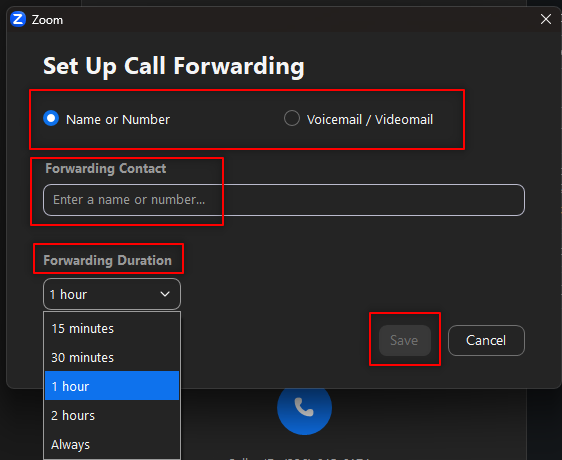This screenshot has width=562, height=460.
Task: Click the Zoom logo in title bar
Action: (x=18, y=19)
